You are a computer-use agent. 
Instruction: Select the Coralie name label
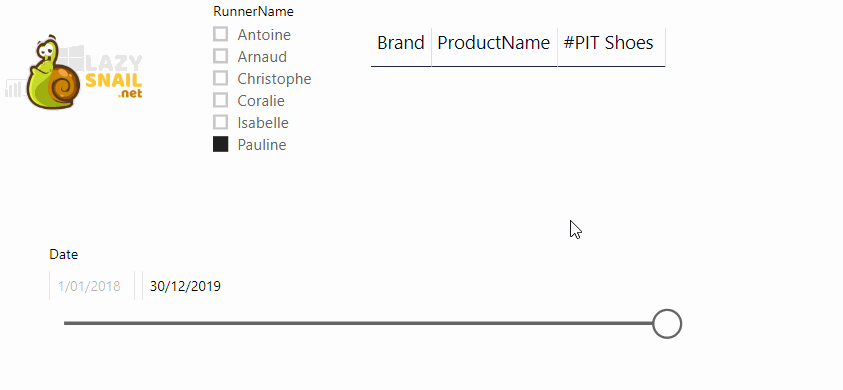pyautogui.click(x=261, y=101)
